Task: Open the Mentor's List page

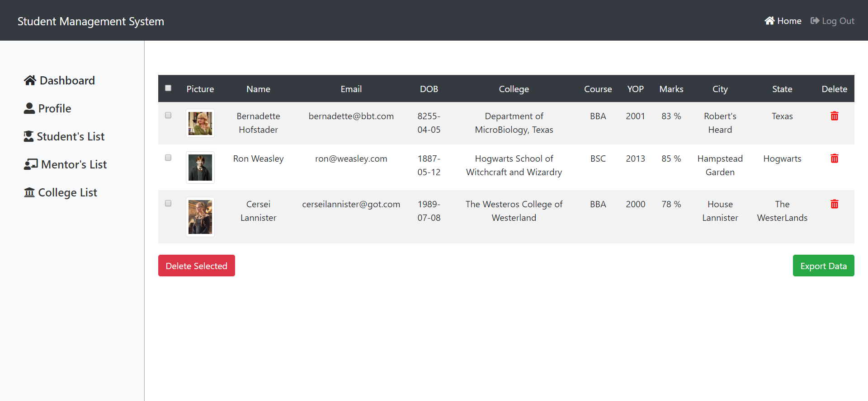Action: (x=65, y=164)
